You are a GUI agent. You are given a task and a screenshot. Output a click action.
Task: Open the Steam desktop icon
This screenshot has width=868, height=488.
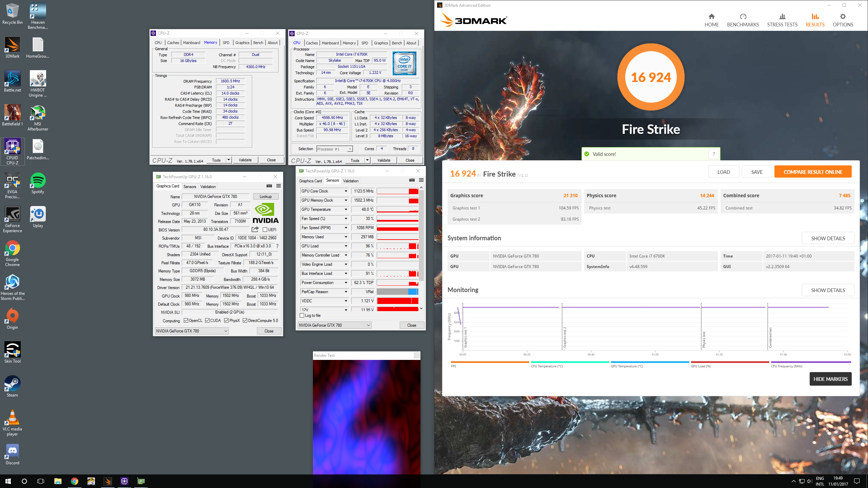(13, 387)
